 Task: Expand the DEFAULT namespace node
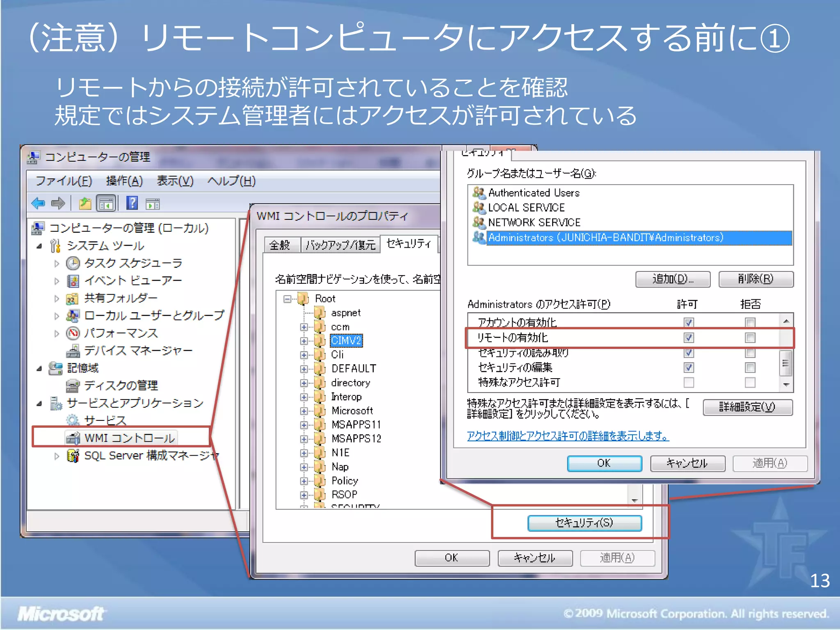[x=304, y=369]
